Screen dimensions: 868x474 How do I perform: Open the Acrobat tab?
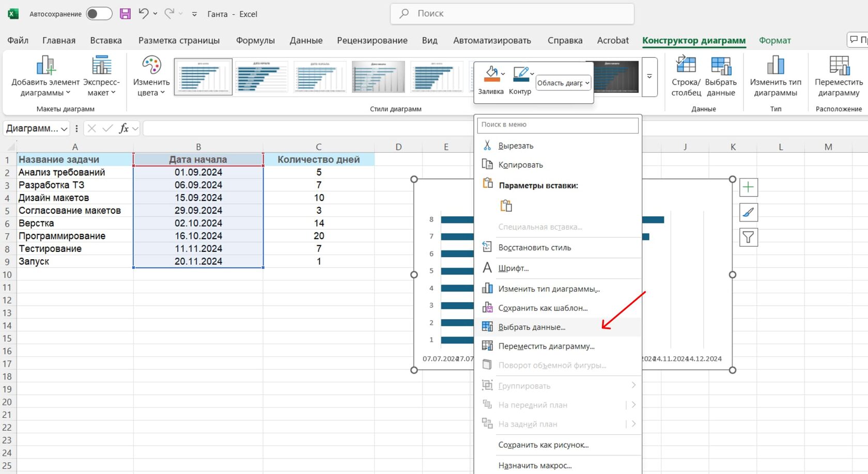(613, 40)
